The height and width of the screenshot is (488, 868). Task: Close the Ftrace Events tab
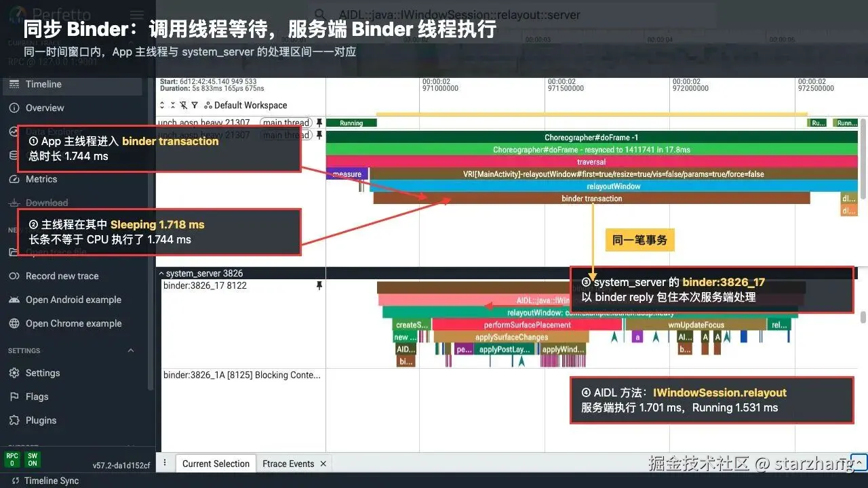(323, 464)
